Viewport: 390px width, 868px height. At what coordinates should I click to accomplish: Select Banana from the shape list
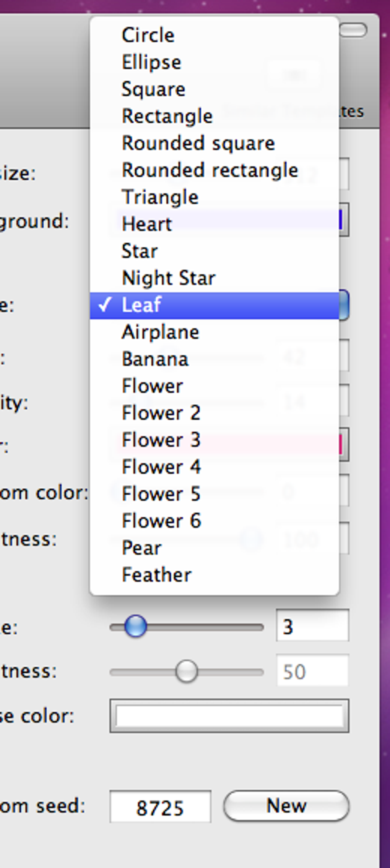[155, 359]
